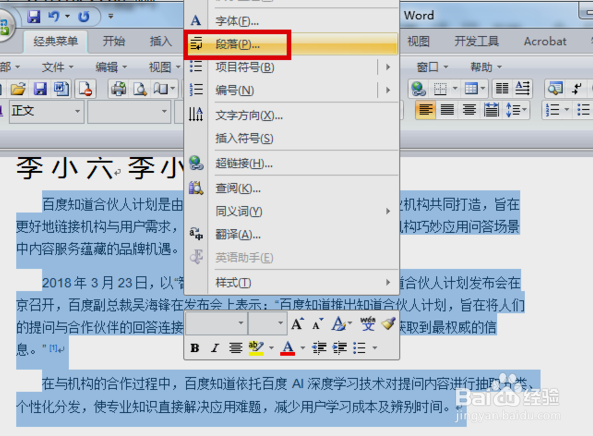The image size is (593, 436).
Task: Click the Redo icon in quick access toolbar
Action: coord(84,16)
